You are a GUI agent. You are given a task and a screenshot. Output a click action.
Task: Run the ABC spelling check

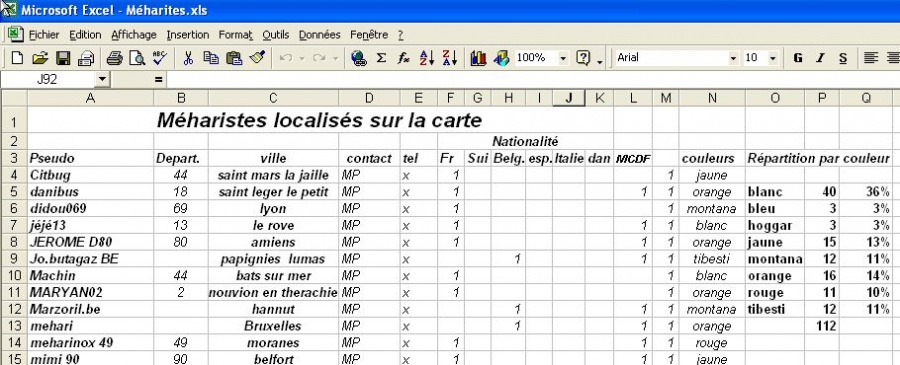pyautogui.click(x=160, y=58)
